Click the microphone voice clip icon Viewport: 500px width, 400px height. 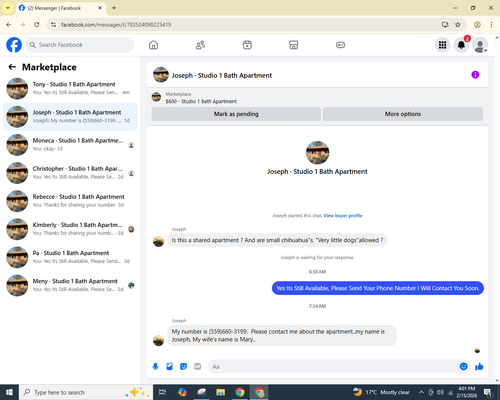(x=155, y=367)
